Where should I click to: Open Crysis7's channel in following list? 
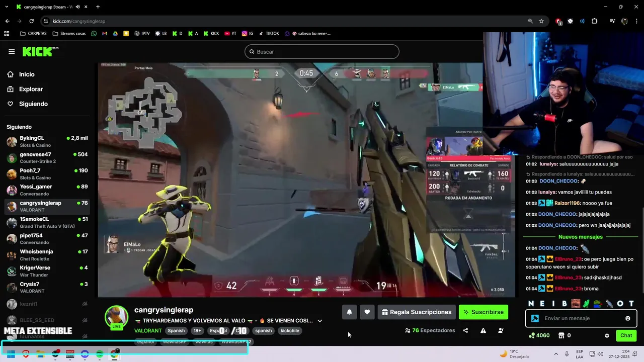coord(47,288)
